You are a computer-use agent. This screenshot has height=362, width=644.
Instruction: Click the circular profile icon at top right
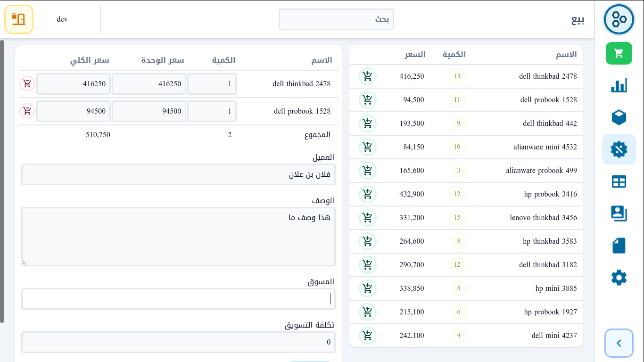tap(619, 19)
